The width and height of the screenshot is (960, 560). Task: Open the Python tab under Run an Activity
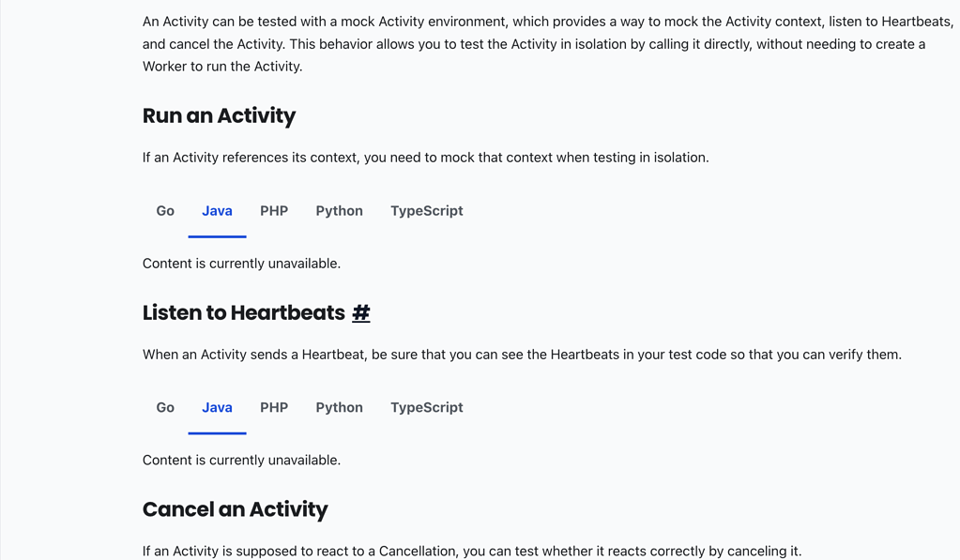(339, 210)
